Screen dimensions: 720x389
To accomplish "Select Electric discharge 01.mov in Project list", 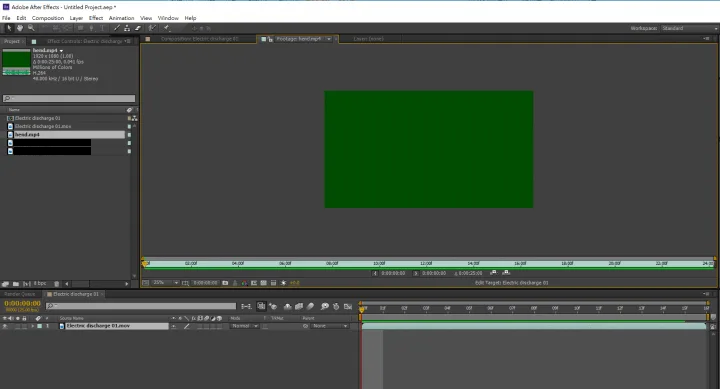I will (43, 126).
